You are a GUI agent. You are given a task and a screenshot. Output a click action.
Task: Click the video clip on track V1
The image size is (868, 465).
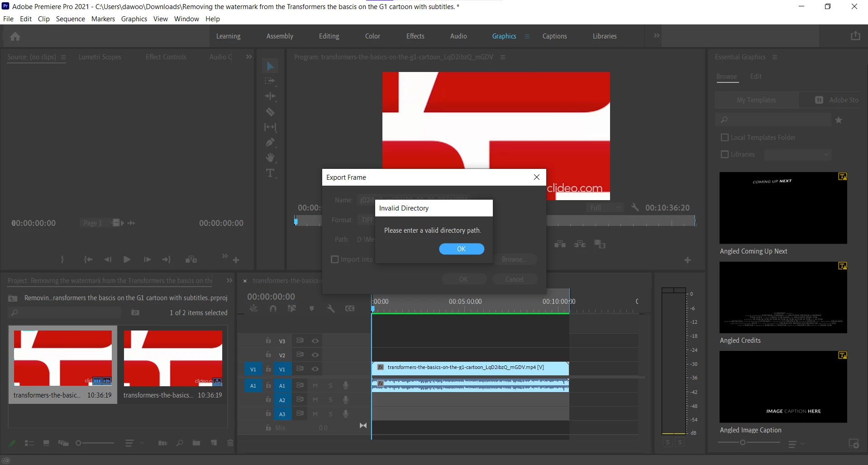tap(470, 368)
